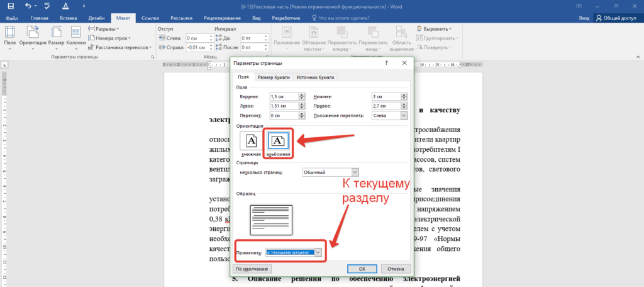The height and width of the screenshot is (287, 644).
Task: Click the Отмена cancel button
Action: click(x=391, y=268)
